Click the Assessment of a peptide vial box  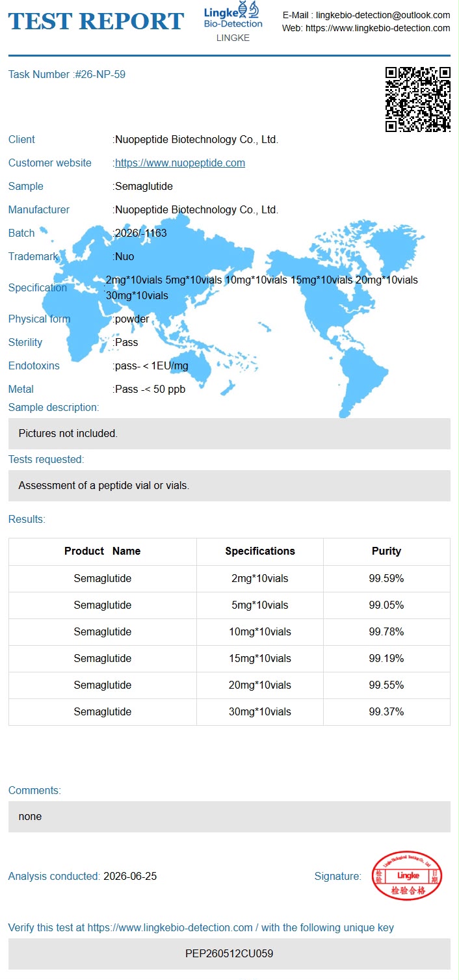pos(229,486)
